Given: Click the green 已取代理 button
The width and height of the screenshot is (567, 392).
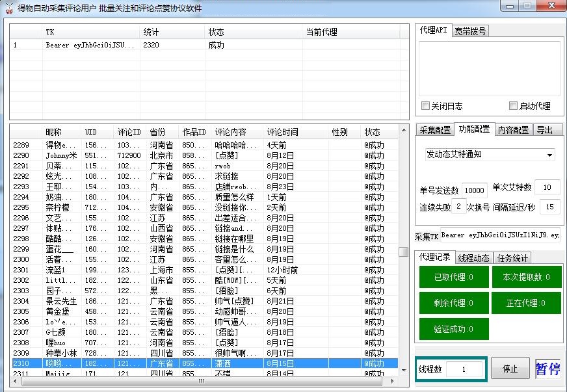Looking at the screenshot, I should coord(453,278).
